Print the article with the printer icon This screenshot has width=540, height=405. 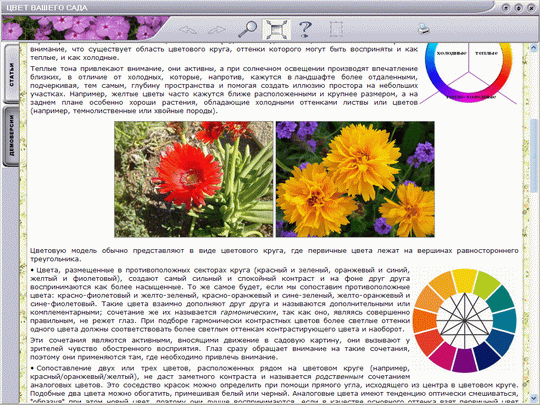(424, 29)
